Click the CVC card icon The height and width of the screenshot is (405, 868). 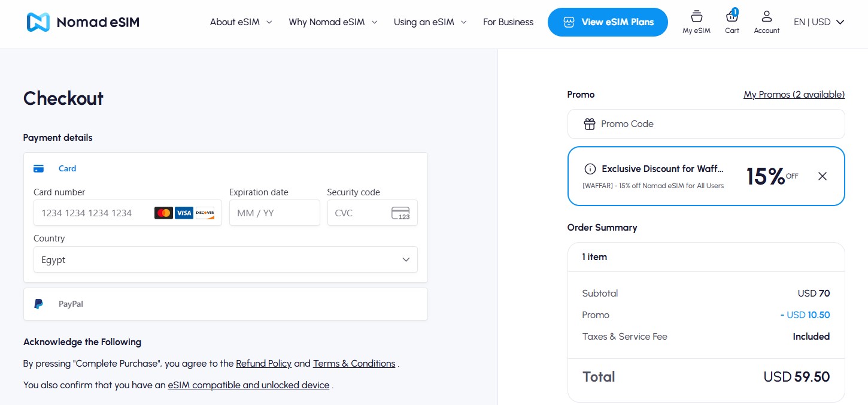click(400, 213)
